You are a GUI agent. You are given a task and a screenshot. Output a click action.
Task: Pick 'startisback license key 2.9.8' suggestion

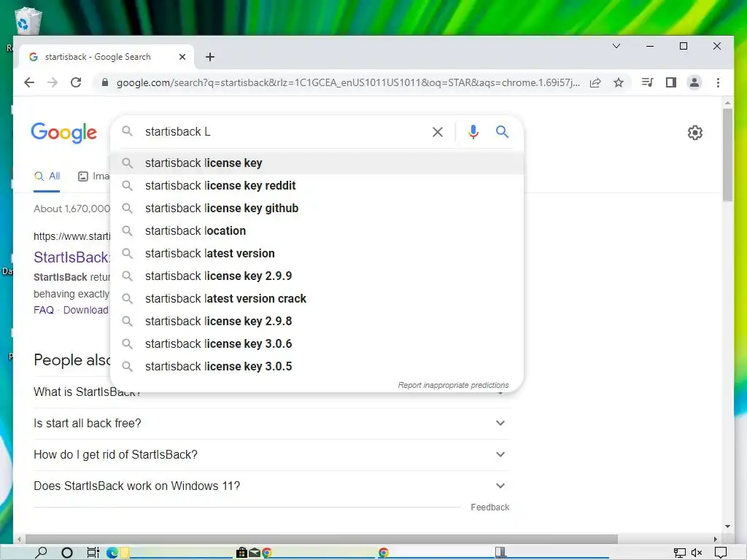317,322
